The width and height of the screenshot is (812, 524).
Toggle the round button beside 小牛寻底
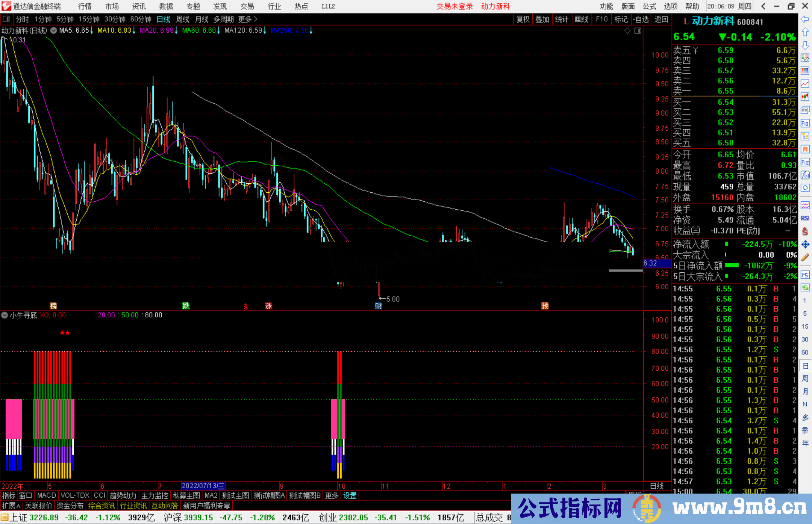coord(5,315)
